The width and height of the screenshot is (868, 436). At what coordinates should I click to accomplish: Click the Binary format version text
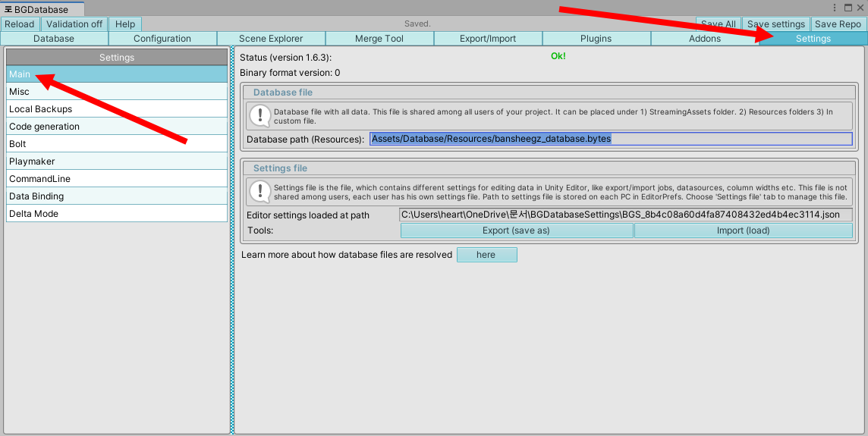coord(290,73)
